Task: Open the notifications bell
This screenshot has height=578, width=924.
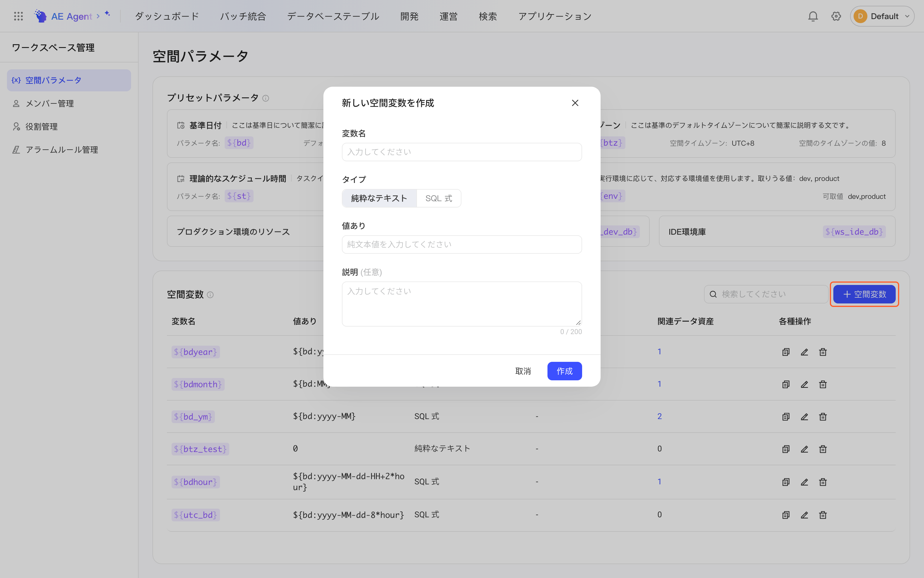Action: (813, 16)
